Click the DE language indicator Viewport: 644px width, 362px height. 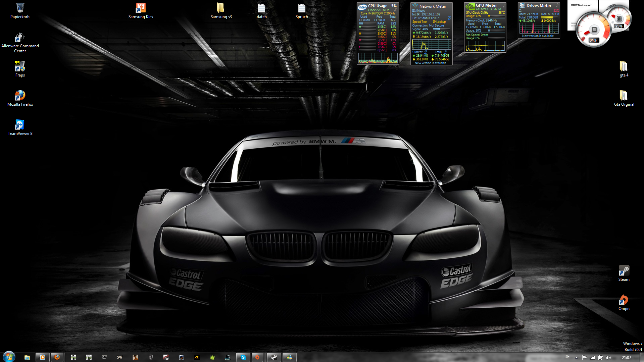click(567, 357)
